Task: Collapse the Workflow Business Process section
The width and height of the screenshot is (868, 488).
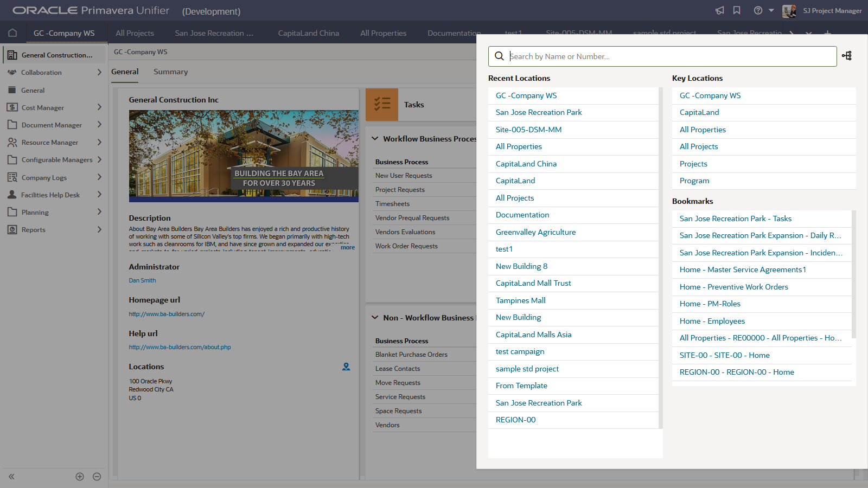Action: click(x=375, y=139)
